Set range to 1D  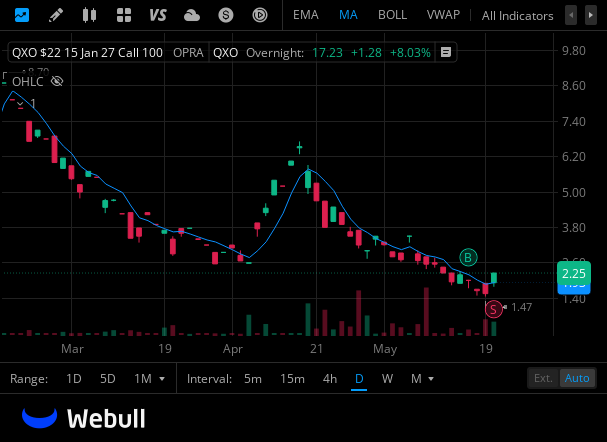click(74, 379)
